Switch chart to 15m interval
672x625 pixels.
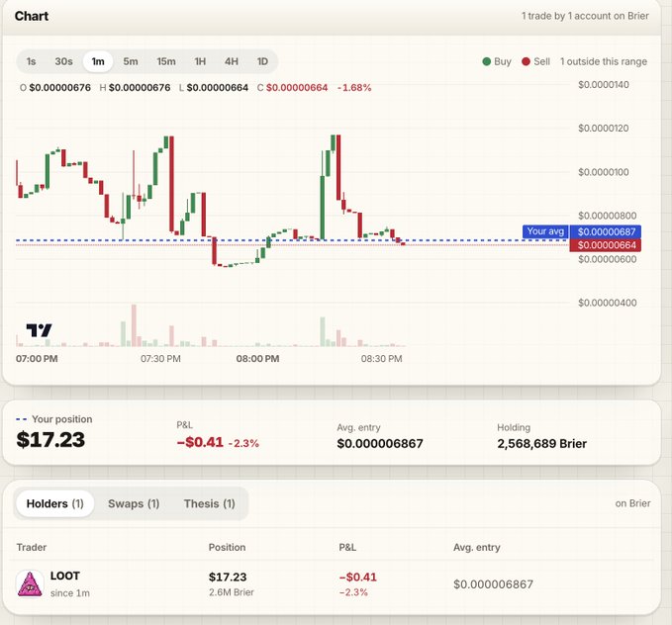click(166, 61)
